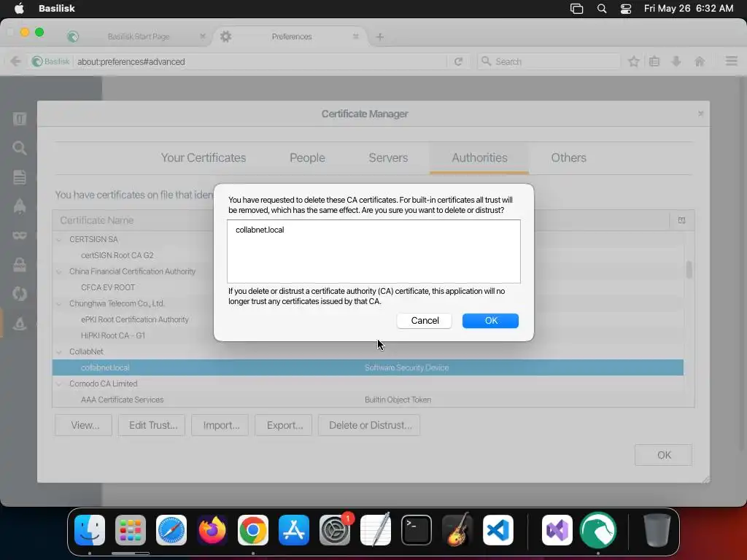Collapse the CERTSIGN SA group
747x560 pixels.
pyautogui.click(x=59, y=239)
